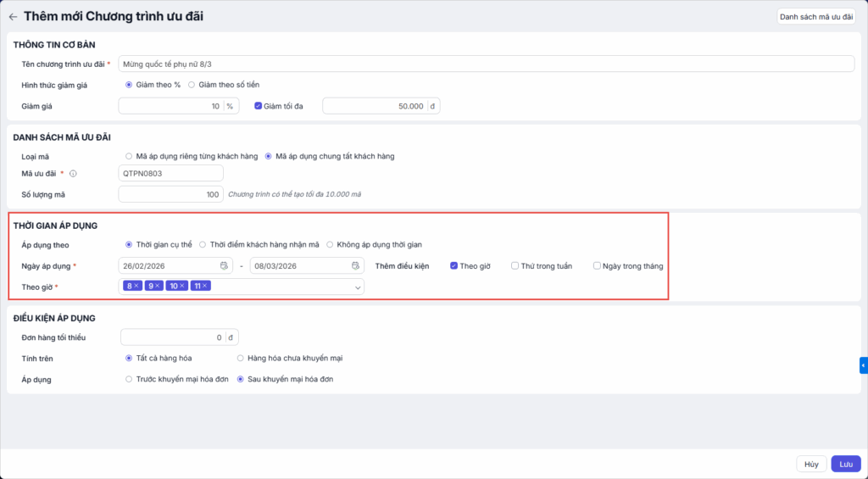
Task: Enable Ngày trong tháng checkbox
Action: click(598, 266)
